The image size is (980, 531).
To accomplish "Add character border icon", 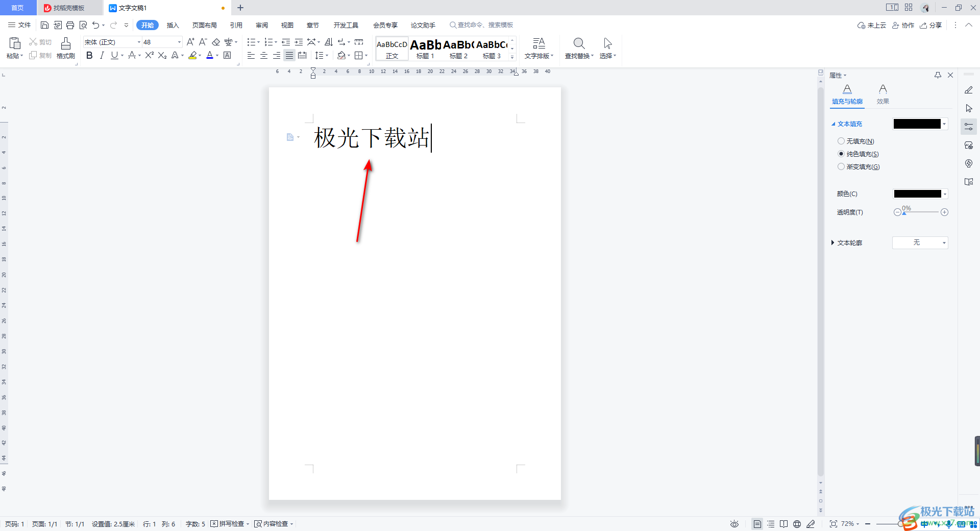I will click(x=227, y=55).
